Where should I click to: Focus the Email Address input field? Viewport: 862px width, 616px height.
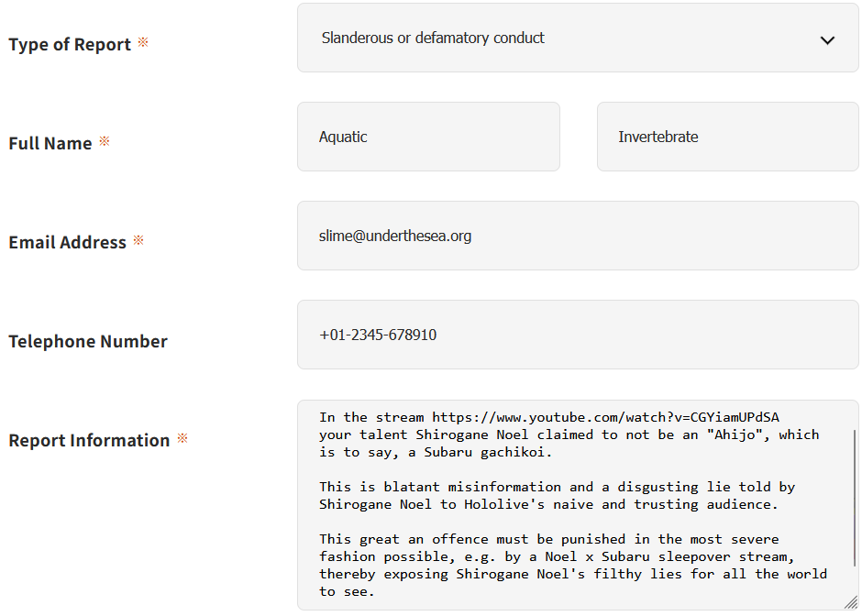tap(578, 236)
